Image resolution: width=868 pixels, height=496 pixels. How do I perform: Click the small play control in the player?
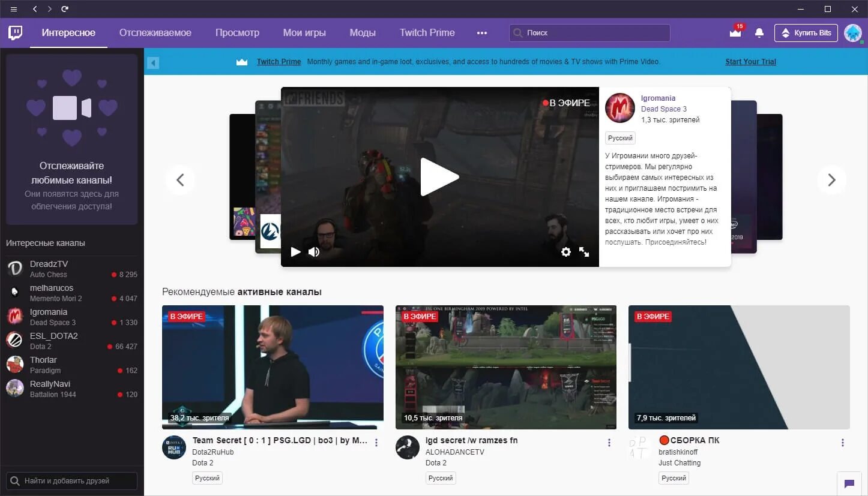point(295,252)
